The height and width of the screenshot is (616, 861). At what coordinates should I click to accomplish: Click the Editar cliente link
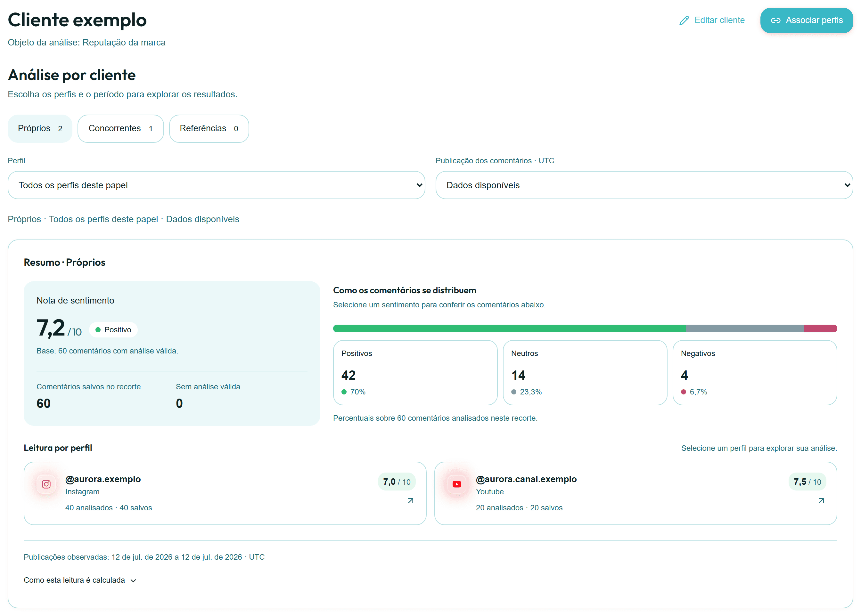click(x=712, y=20)
